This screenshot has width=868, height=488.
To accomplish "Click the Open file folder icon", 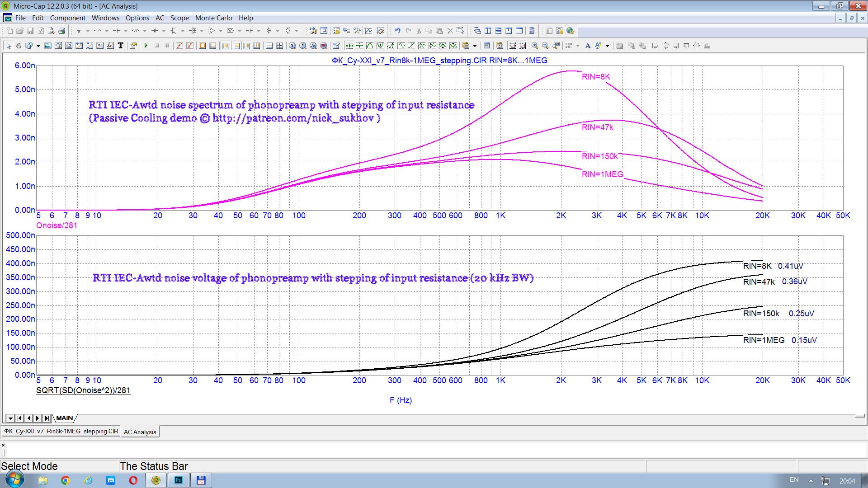I will 20,31.
